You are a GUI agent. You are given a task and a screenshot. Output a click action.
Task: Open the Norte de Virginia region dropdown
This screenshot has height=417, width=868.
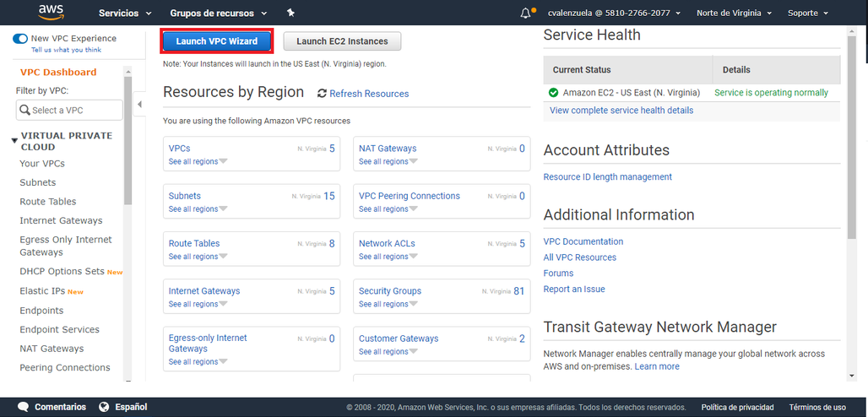click(x=734, y=13)
